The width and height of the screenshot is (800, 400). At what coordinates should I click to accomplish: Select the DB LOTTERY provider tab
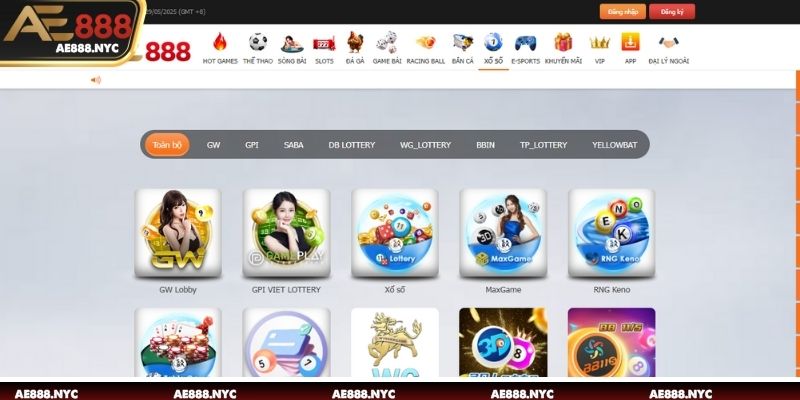352,145
